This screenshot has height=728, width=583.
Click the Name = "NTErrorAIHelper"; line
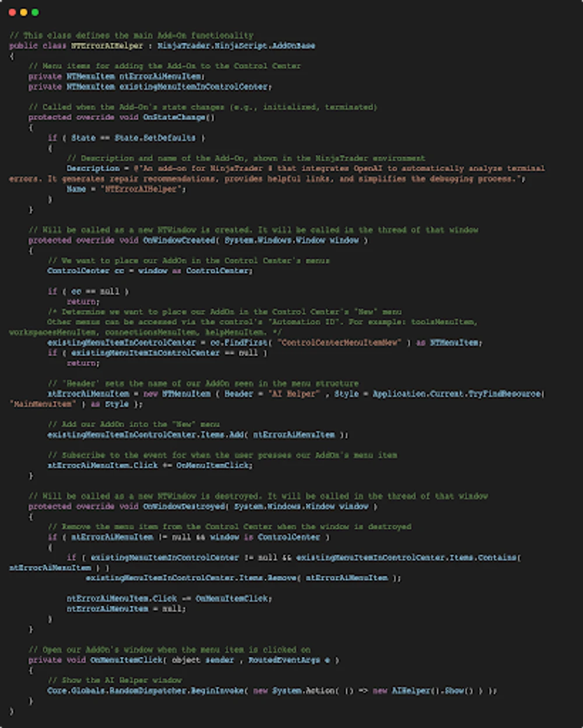tap(127, 189)
